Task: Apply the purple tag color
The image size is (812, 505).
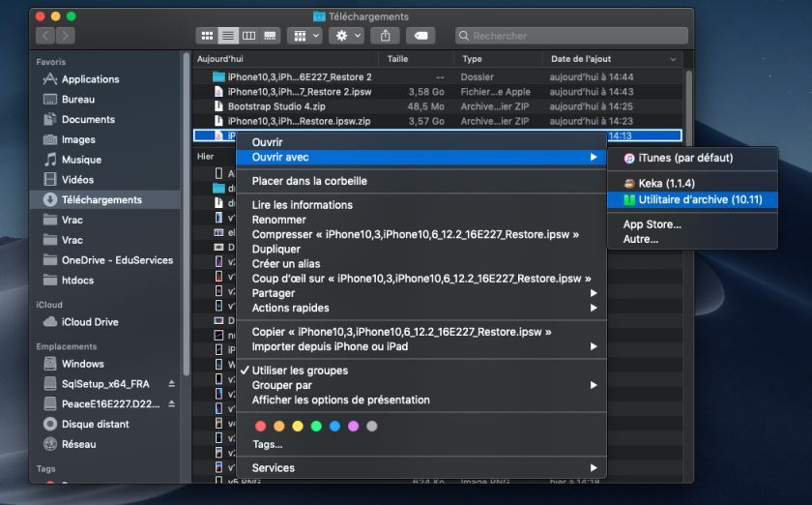Action: (353, 427)
